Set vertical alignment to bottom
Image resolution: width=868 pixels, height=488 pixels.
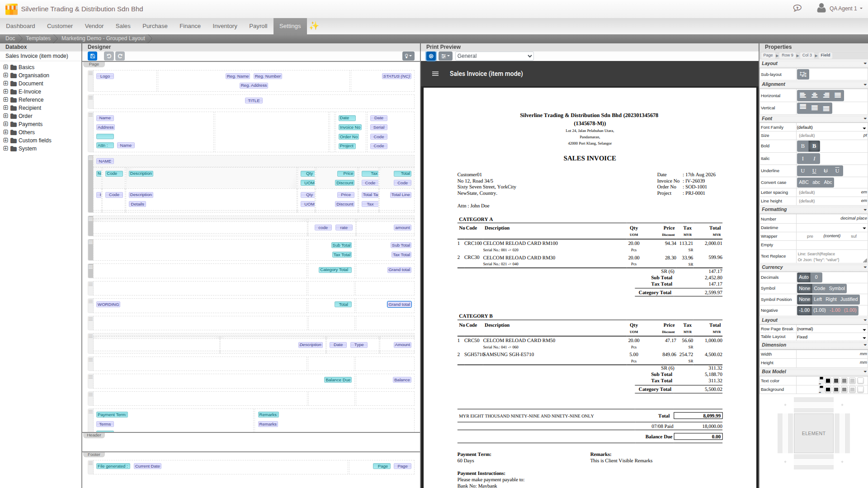click(826, 108)
